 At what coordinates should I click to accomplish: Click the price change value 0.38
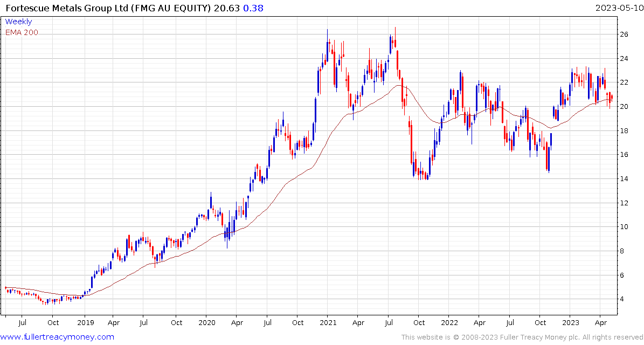coord(253,8)
